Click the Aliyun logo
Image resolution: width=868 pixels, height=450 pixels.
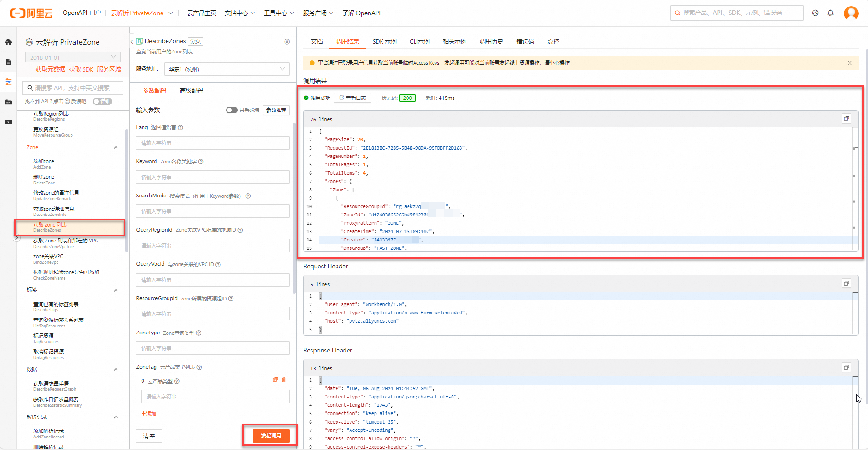31,13
